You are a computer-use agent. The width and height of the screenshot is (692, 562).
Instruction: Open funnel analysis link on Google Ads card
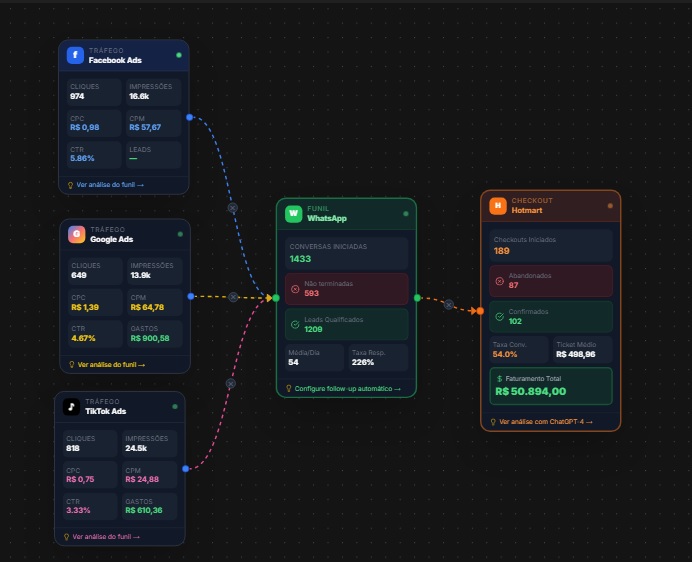(111, 365)
